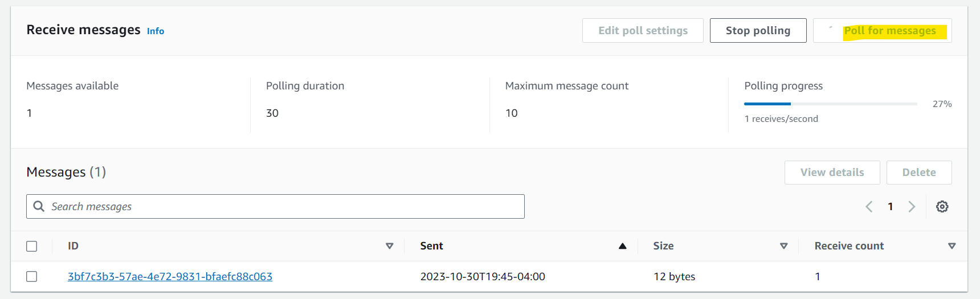Select all messages with the header checkbox
The image size is (980, 299).
(x=32, y=246)
